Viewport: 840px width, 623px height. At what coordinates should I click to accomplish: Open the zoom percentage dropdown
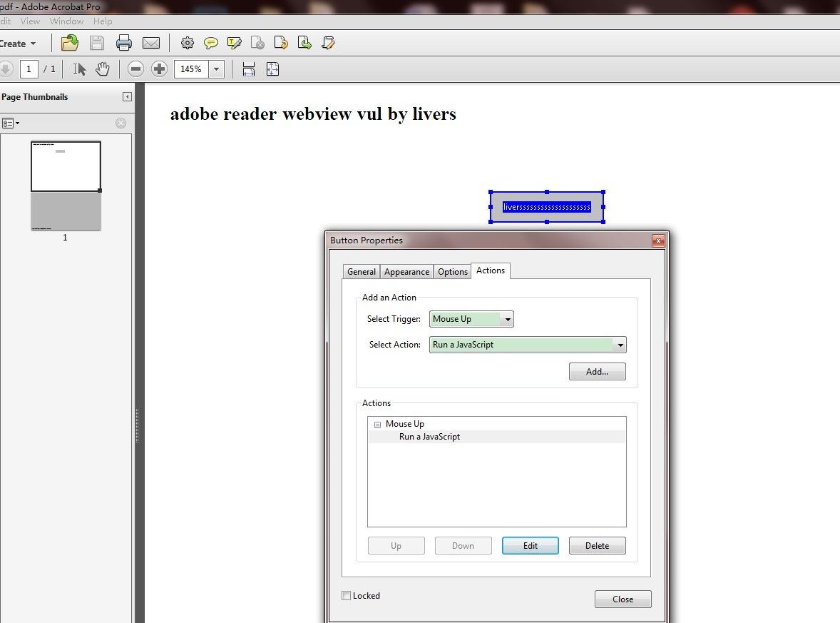point(217,69)
